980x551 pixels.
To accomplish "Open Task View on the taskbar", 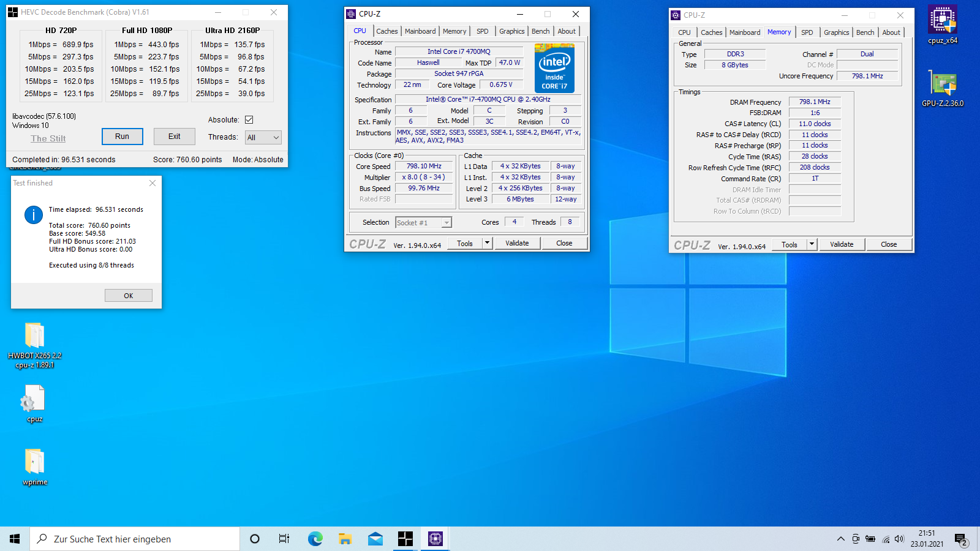I will [x=284, y=539].
